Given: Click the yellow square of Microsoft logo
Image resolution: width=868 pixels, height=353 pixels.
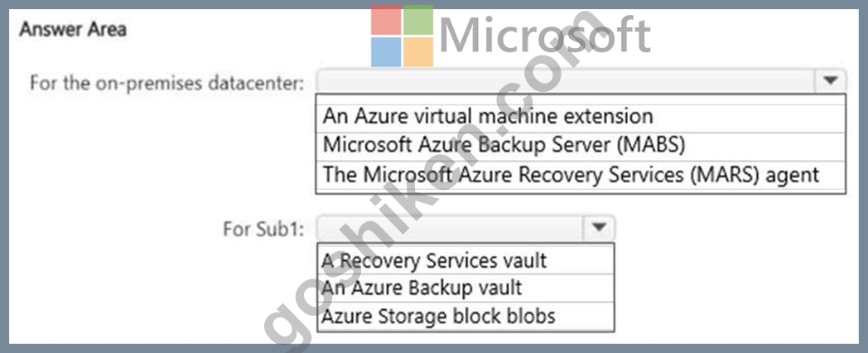Looking at the screenshot, I should point(418,52).
